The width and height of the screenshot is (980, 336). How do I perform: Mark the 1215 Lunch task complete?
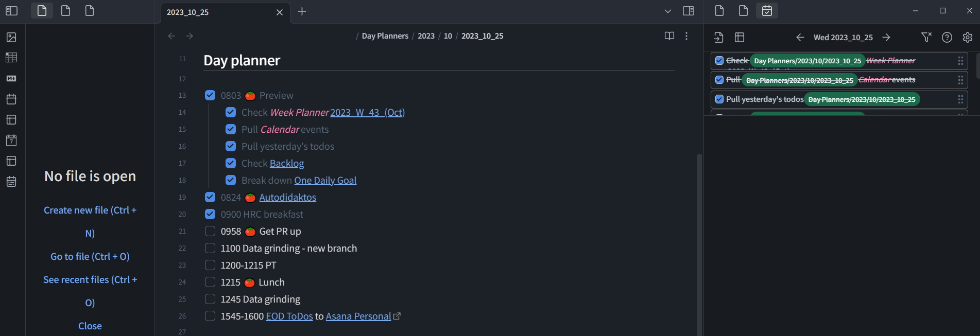(x=210, y=282)
